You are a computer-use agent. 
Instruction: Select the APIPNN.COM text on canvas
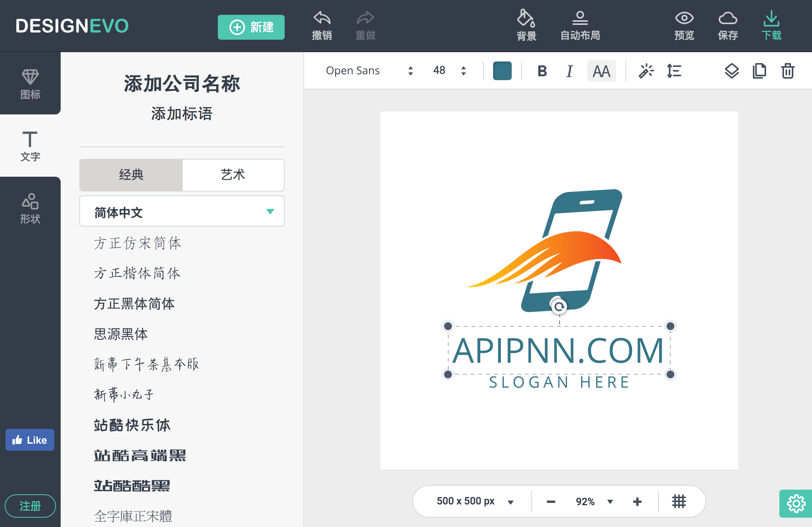[559, 350]
